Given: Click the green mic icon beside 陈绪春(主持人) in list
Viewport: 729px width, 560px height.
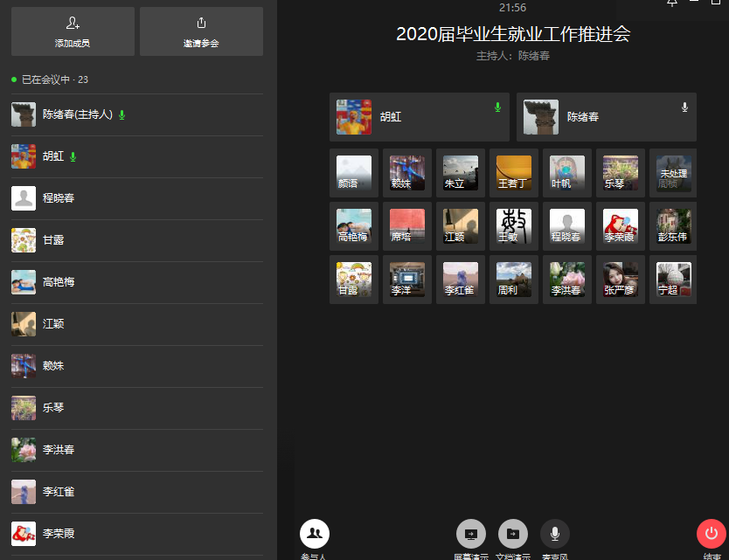Looking at the screenshot, I should tap(122, 115).
